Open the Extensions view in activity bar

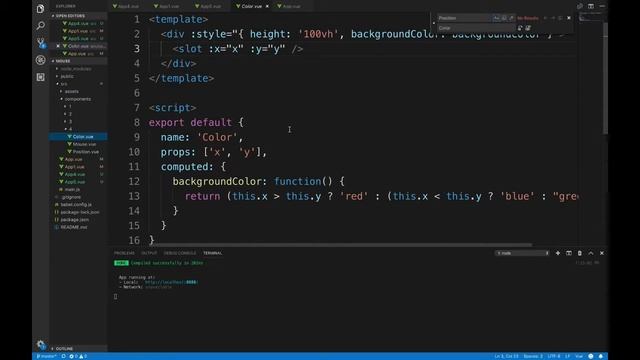[x=40, y=77]
